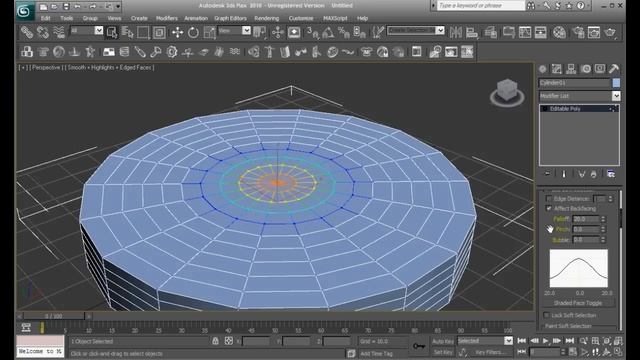This screenshot has width=640, height=360.
Task: Click the Unlink Selection tool
Action: click(43, 32)
